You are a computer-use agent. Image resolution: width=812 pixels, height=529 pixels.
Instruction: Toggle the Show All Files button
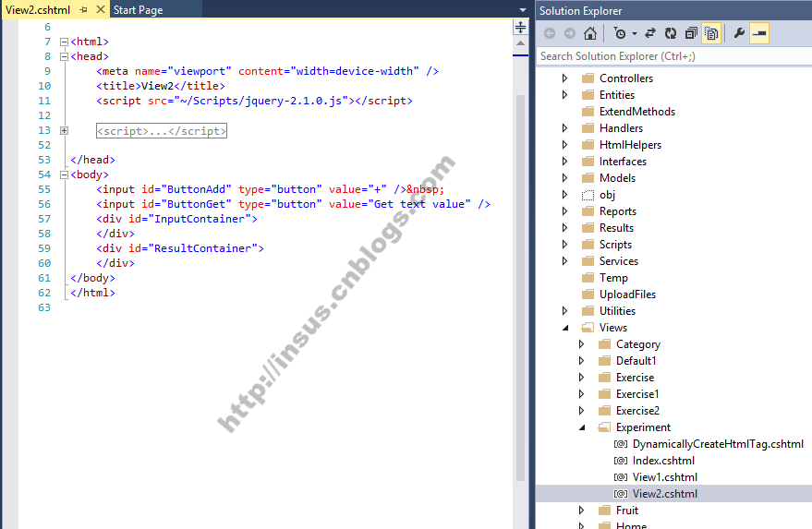711,33
